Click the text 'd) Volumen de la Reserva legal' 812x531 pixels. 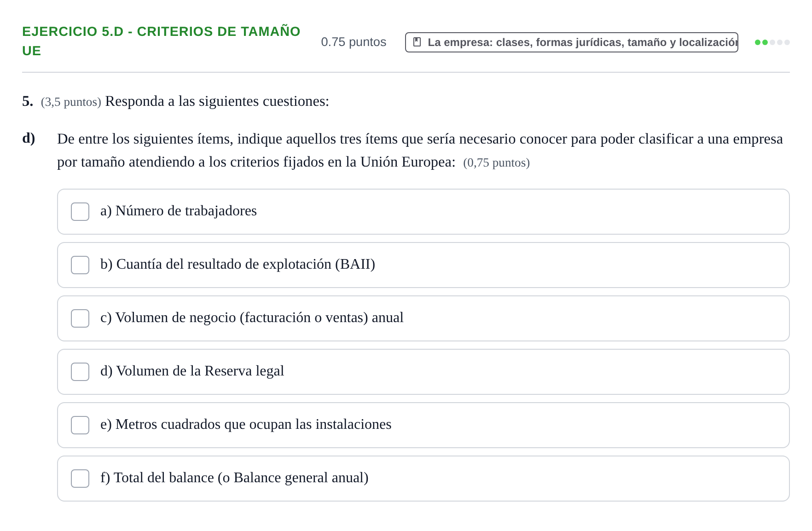point(192,371)
